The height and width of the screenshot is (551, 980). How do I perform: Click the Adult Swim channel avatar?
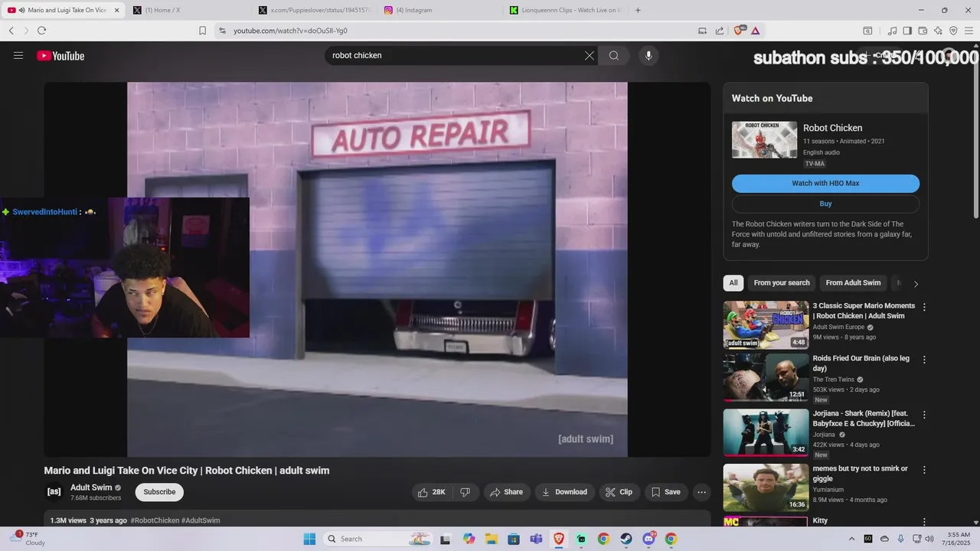[x=54, y=492]
